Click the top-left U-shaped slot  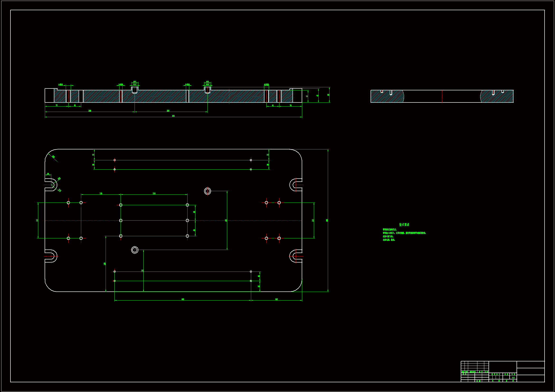52,185
